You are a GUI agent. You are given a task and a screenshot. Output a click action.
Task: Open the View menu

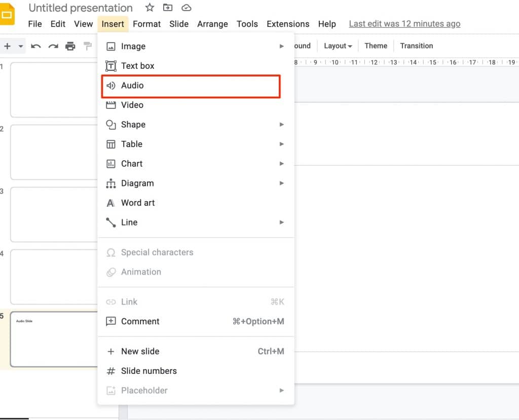[84, 24]
